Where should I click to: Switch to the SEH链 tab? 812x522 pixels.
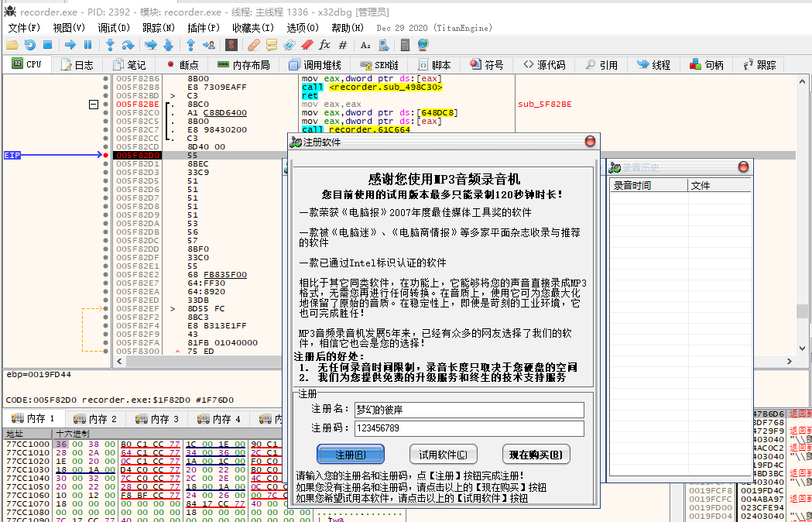[379, 65]
